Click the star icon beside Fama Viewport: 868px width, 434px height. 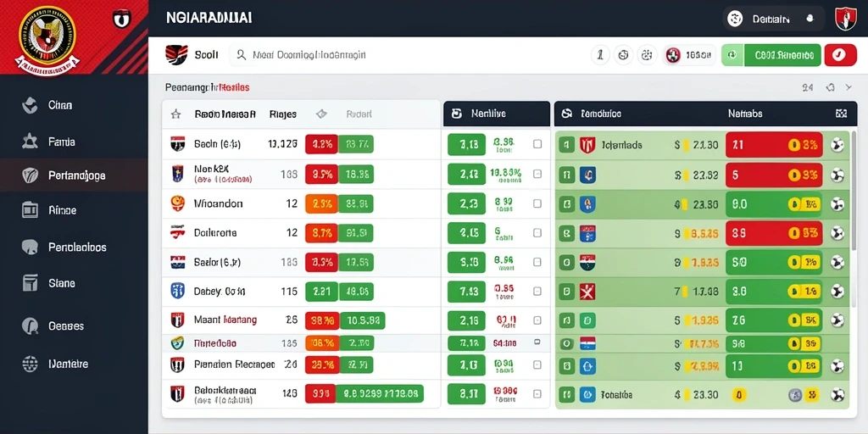(30, 142)
